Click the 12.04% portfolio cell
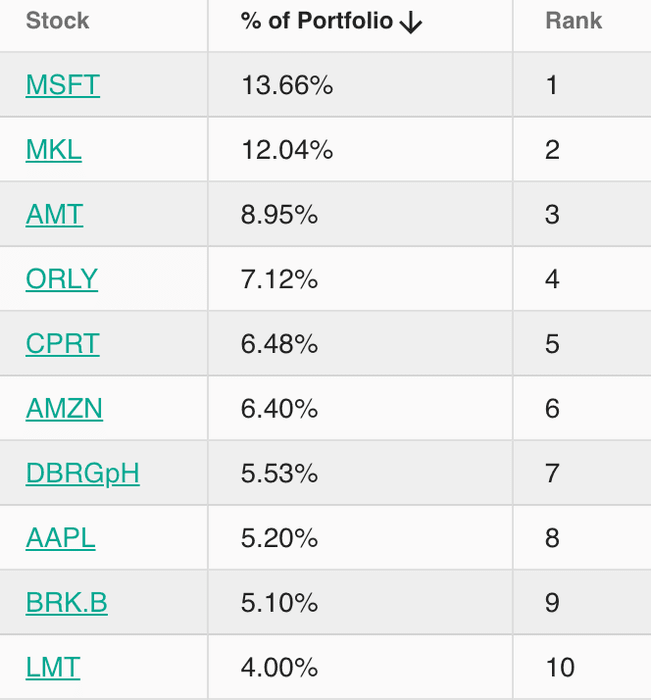The image size is (651, 700). point(360,150)
